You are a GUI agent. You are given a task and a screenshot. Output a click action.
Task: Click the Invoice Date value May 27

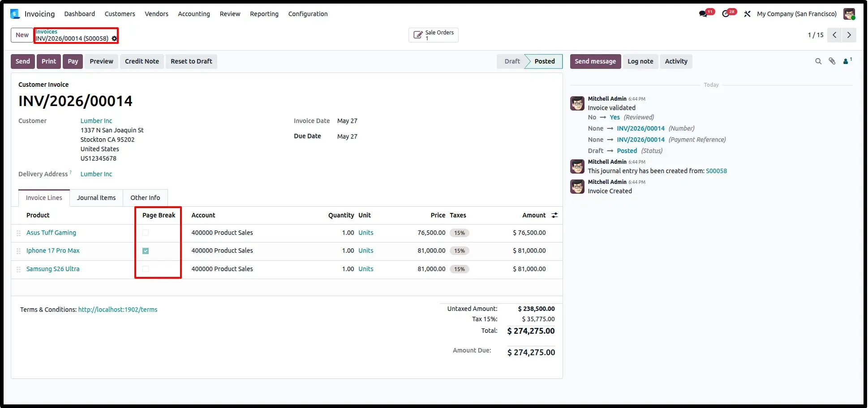click(347, 121)
